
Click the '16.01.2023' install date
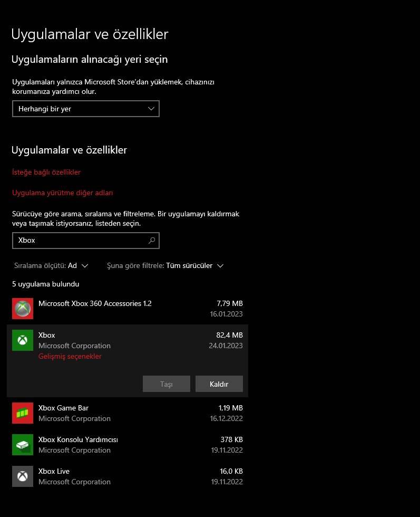point(226,314)
